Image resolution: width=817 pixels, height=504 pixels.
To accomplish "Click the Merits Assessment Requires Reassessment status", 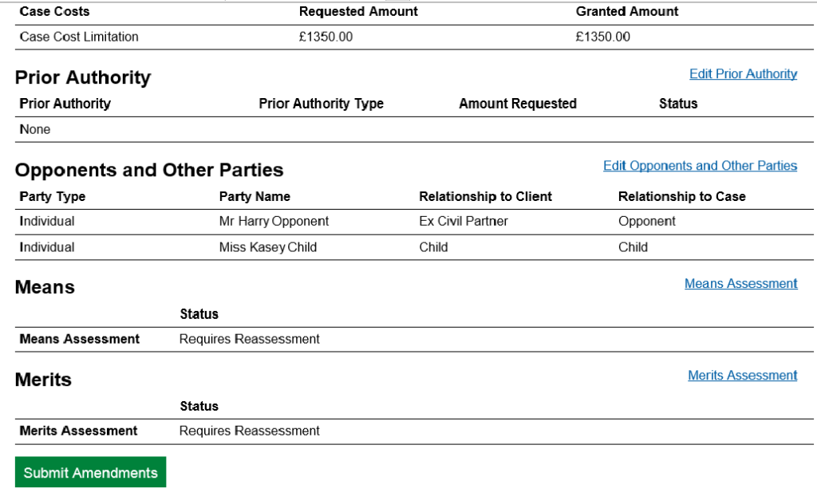I will 249,431.
